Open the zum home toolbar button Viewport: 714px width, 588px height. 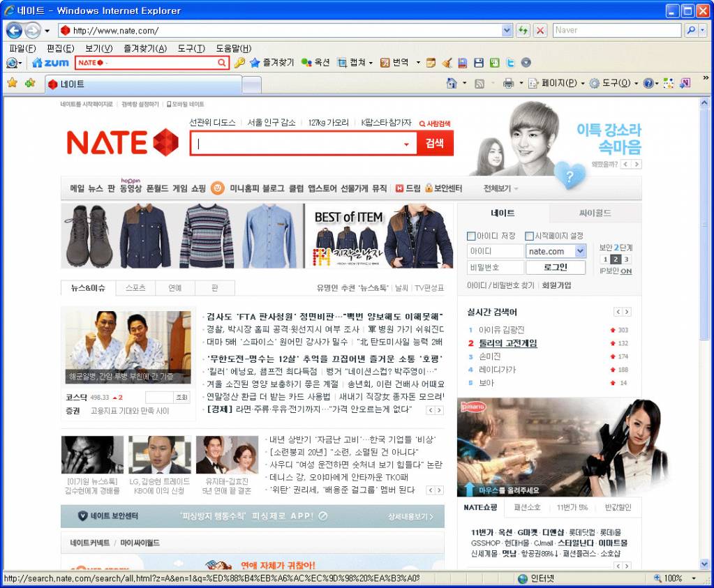click(50, 63)
